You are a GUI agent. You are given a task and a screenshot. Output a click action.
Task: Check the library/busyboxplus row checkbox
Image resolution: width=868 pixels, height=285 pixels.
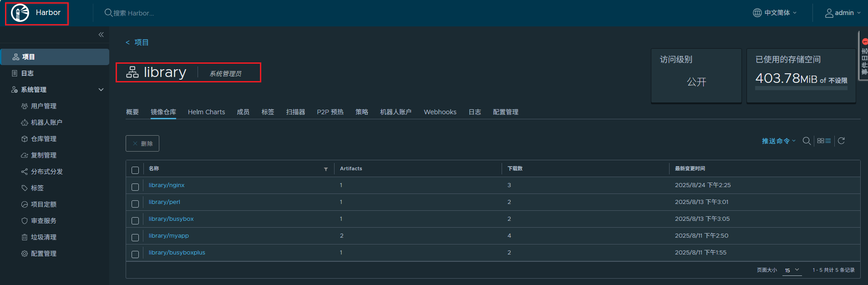click(x=135, y=254)
